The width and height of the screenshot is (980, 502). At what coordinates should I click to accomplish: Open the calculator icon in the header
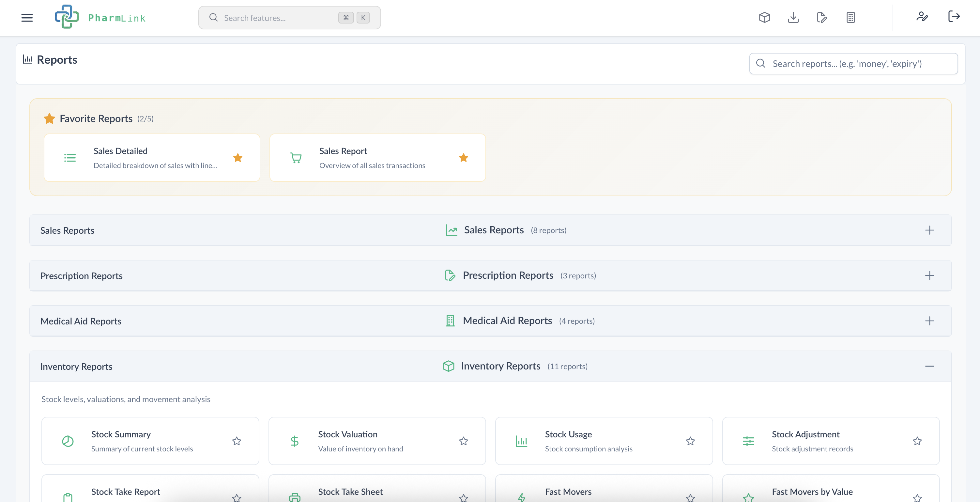pos(850,17)
